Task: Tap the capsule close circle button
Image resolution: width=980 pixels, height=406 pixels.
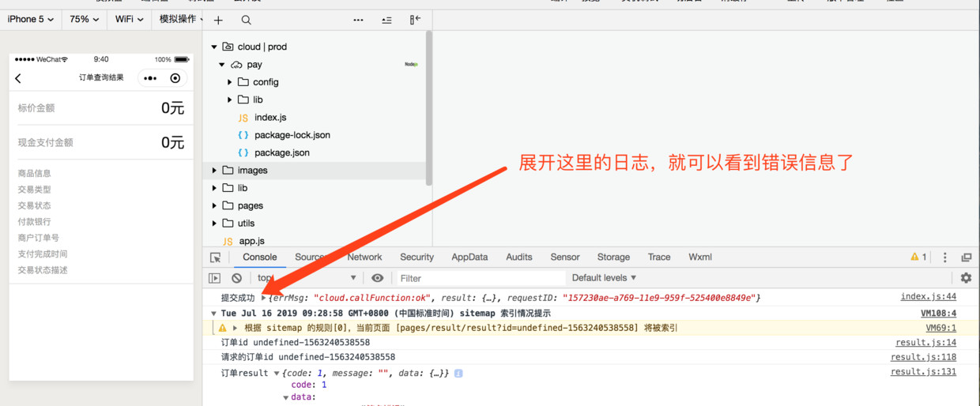Action: point(175,78)
